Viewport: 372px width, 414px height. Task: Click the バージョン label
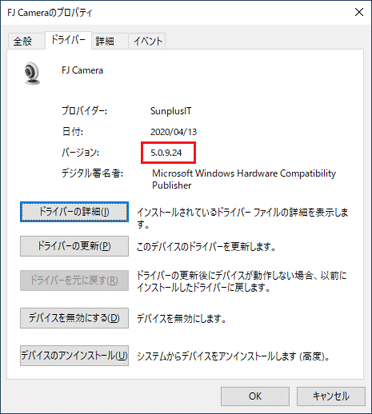(x=80, y=153)
